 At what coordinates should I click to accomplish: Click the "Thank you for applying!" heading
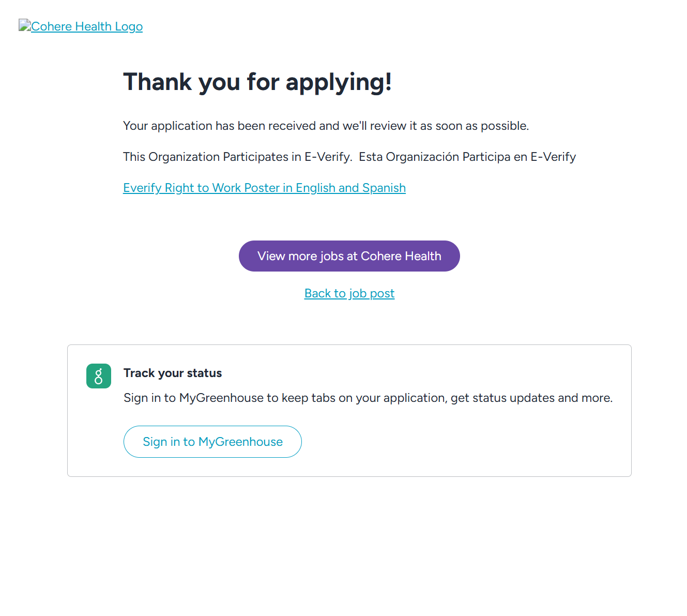(x=257, y=82)
